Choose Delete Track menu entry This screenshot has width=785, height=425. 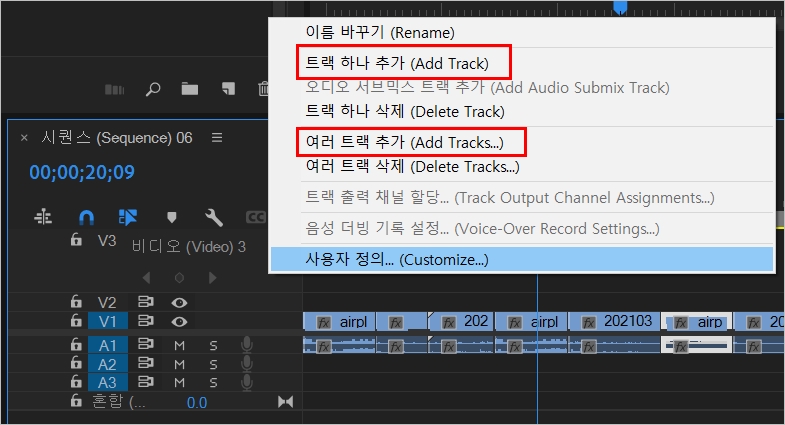pos(522,111)
